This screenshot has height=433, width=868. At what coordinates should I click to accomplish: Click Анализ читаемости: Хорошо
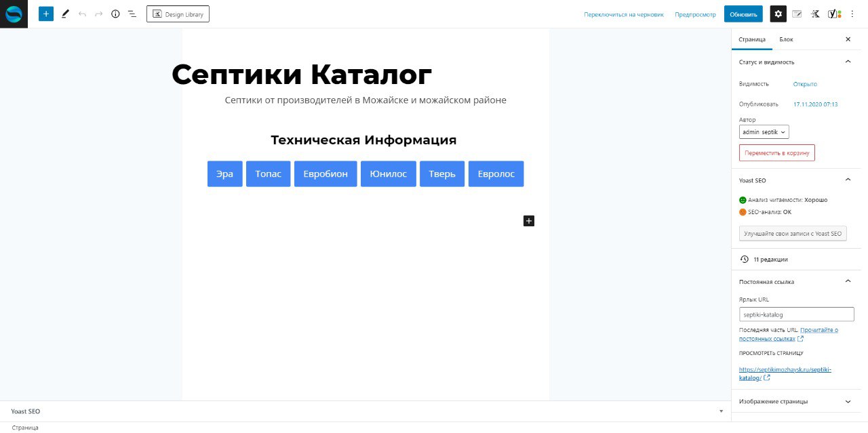point(783,200)
